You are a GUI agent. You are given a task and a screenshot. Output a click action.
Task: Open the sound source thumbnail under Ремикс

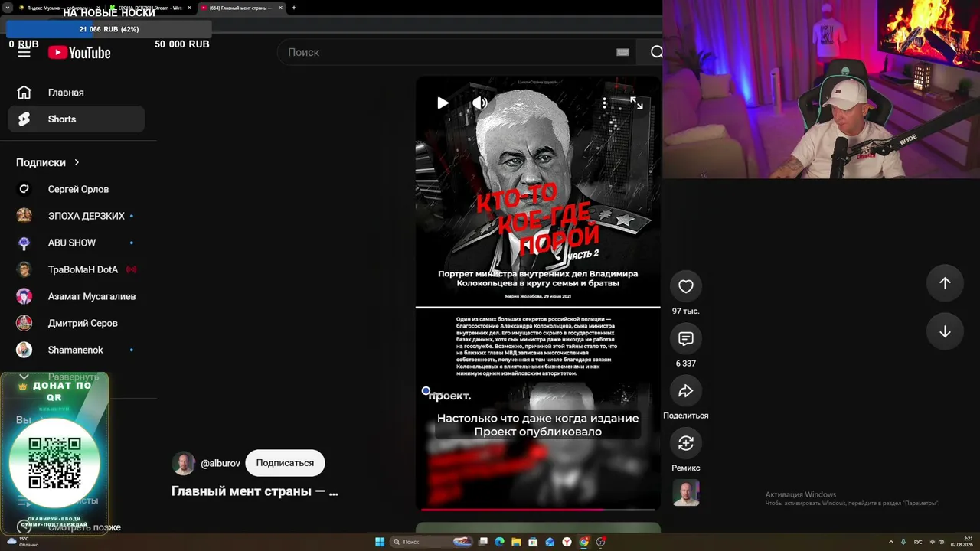point(686,493)
